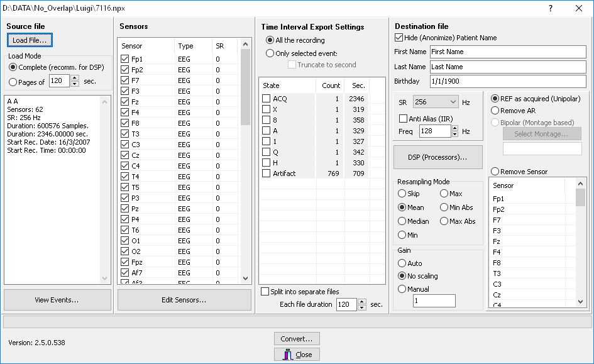Click the Convert button

pos(297,339)
